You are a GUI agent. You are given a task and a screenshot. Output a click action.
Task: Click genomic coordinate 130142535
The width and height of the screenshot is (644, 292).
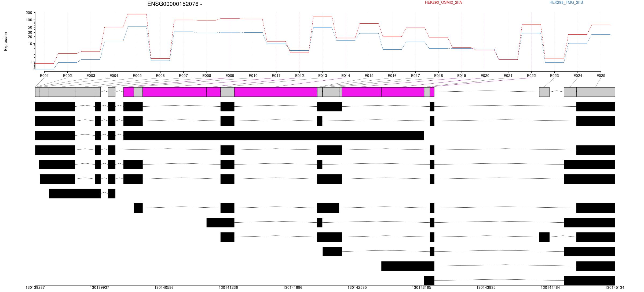pyautogui.click(x=357, y=287)
